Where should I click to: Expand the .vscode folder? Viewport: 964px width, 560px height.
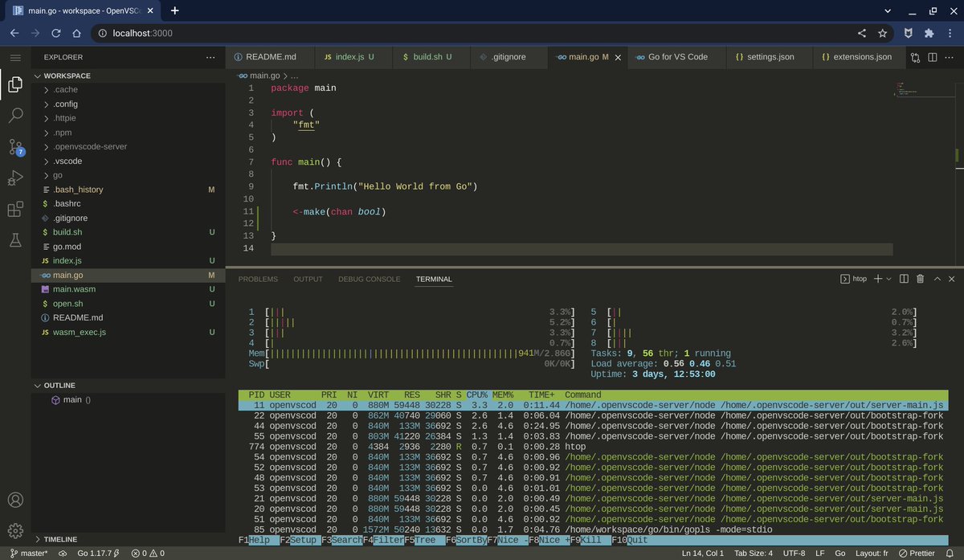point(67,161)
